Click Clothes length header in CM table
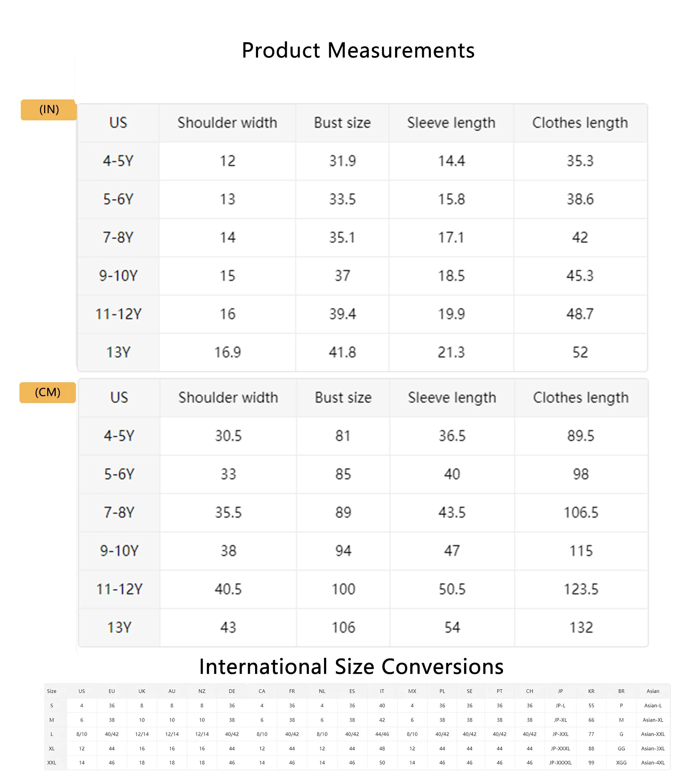This screenshot has height=774, width=700. tap(581, 398)
